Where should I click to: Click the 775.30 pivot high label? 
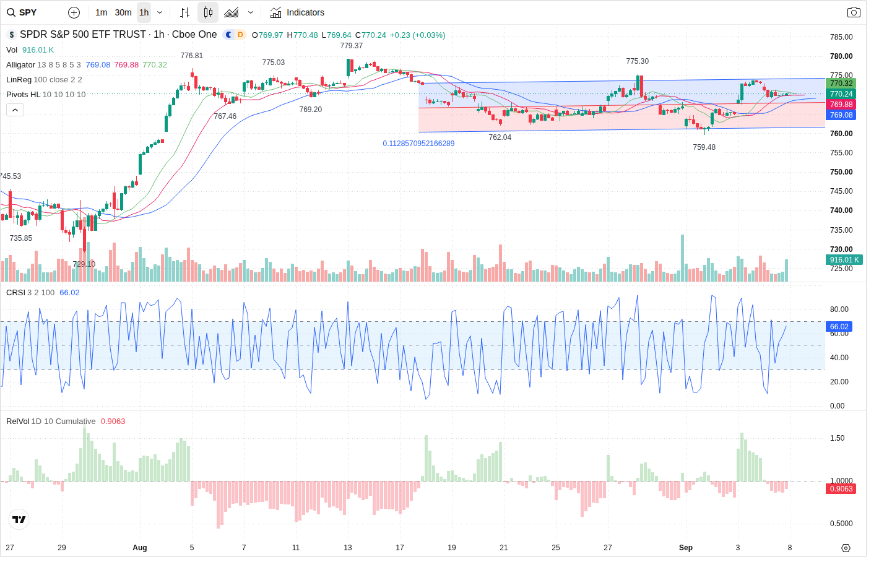pyautogui.click(x=638, y=61)
